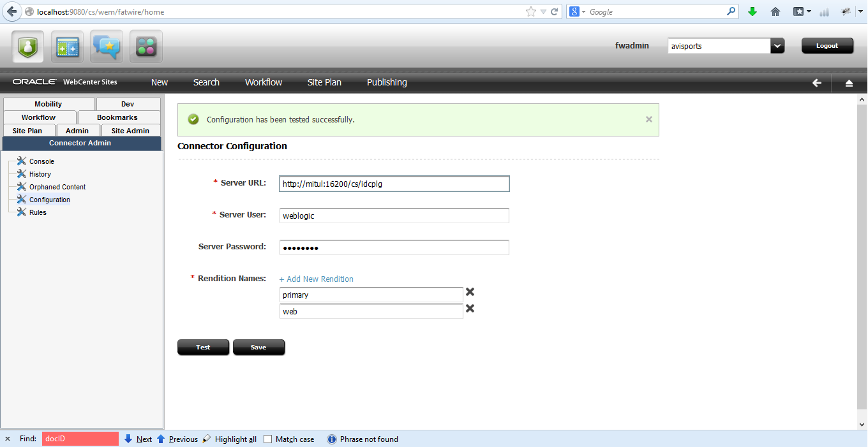The width and height of the screenshot is (868, 447).
Task: Click the Test button
Action: [203, 347]
